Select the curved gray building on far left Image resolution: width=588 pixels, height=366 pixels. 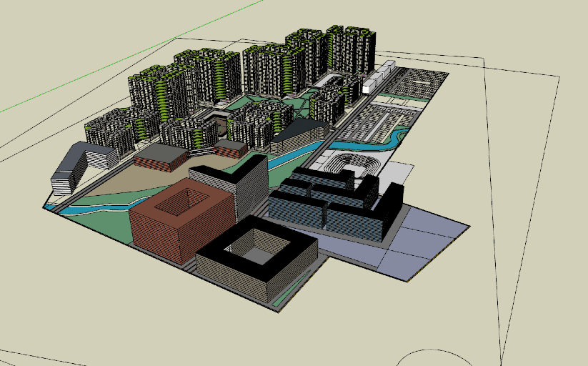[x=80, y=163]
